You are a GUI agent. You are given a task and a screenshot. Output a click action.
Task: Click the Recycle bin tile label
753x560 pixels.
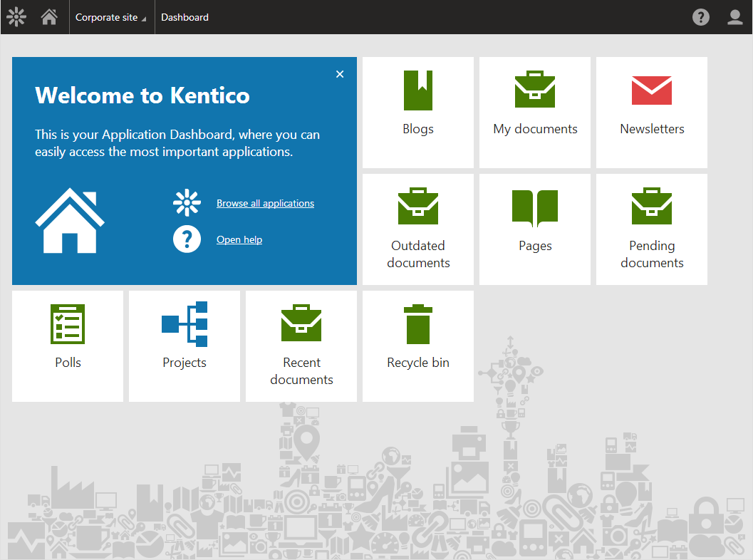[418, 363]
